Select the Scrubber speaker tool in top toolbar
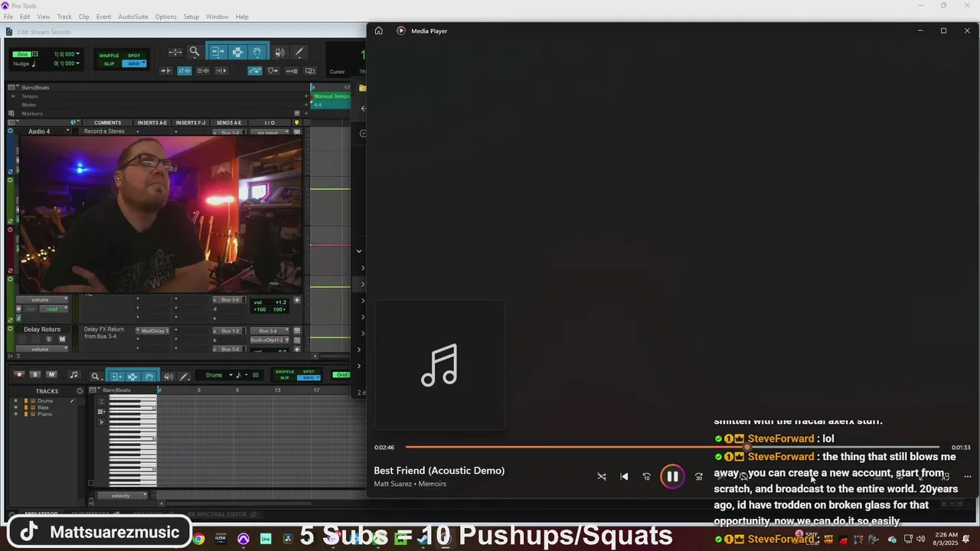980x551 pixels. pyautogui.click(x=279, y=52)
